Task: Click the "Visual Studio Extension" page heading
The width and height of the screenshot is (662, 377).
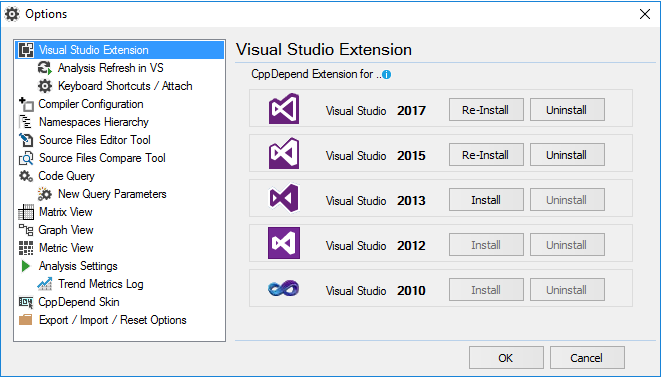Action: tap(324, 49)
